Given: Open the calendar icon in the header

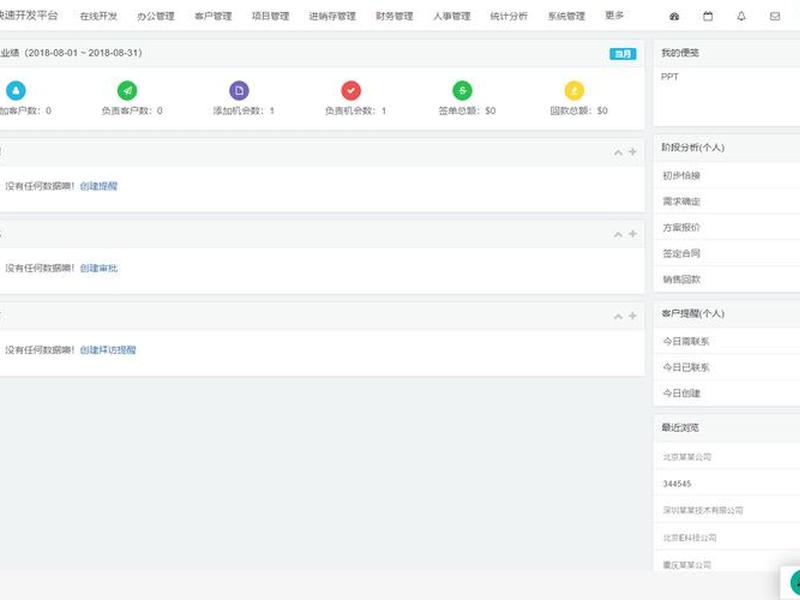Looking at the screenshot, I should [x=708, y=16].
